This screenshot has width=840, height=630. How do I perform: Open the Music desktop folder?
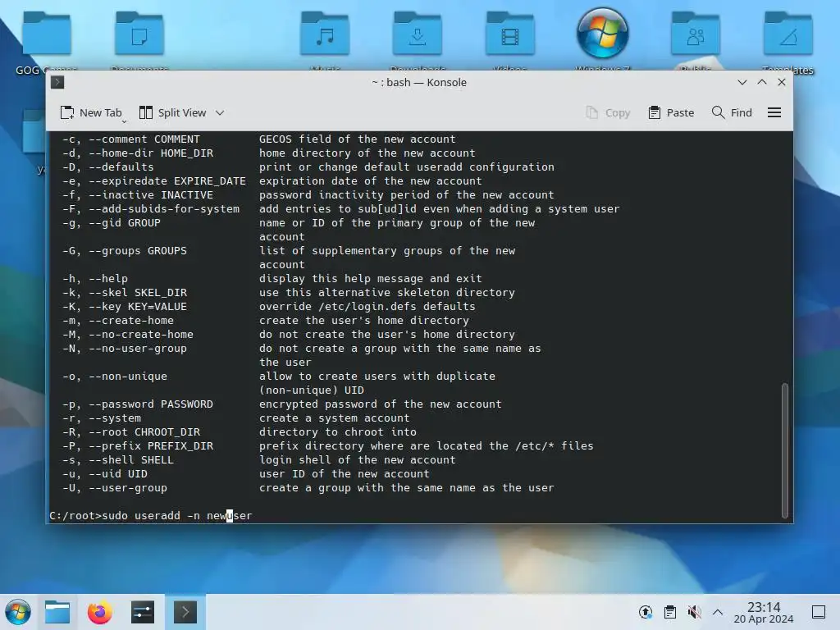click(325, 42)
